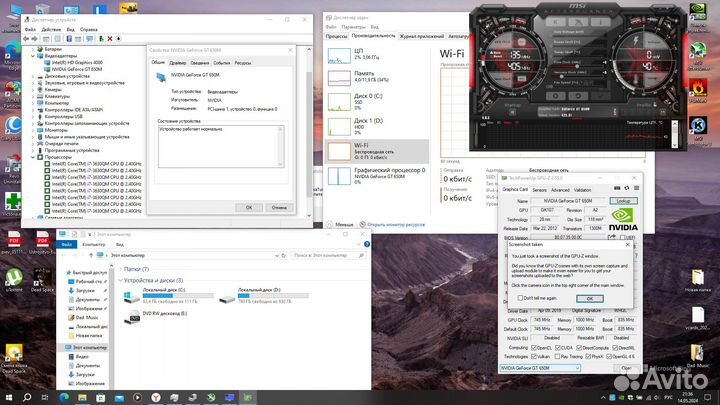Expand the Клавиатуры node in Device Manager
This screenshot has width=720, height=405.
click(x=33, y=96)
